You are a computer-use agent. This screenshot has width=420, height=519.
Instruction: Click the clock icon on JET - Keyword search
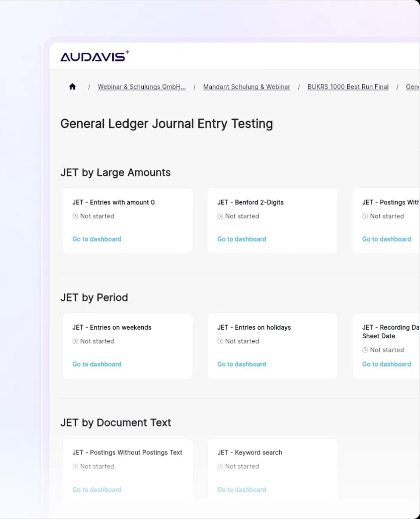click(x=221, y=466)
